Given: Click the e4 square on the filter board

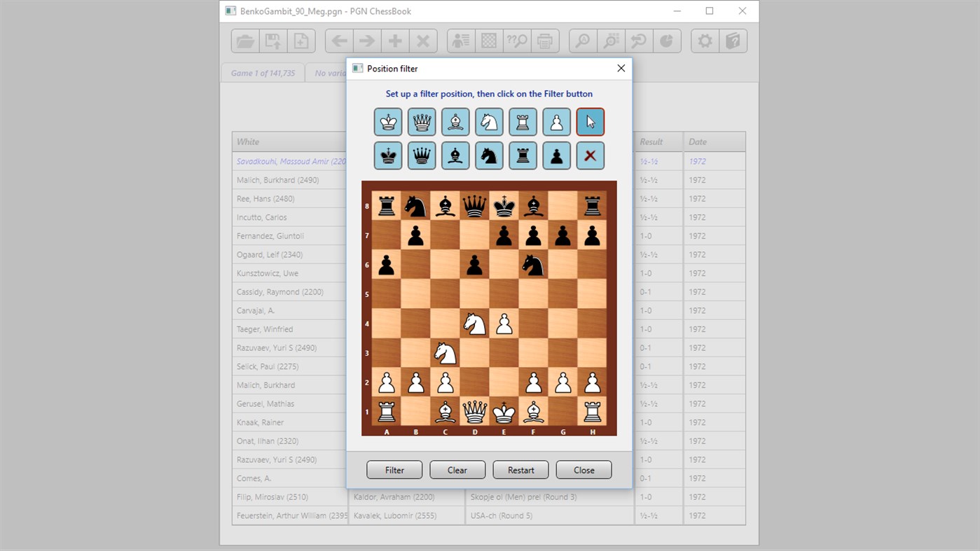Looking at the screenshot, I should [x=504, y=323].
